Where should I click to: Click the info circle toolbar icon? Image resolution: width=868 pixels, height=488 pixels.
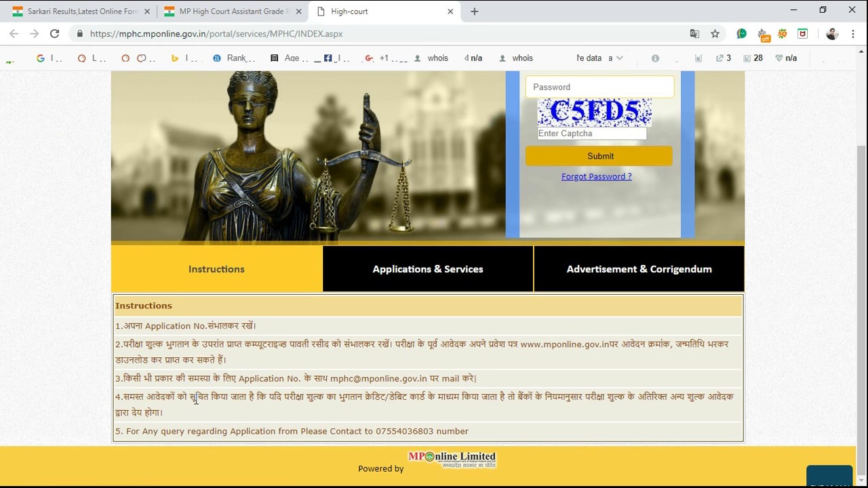point(655,58)
